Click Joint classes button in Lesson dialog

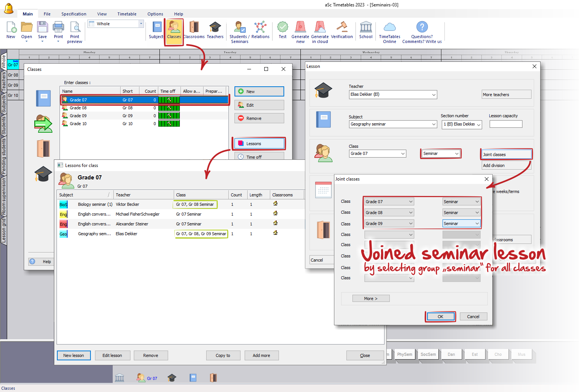pos(506,155)
